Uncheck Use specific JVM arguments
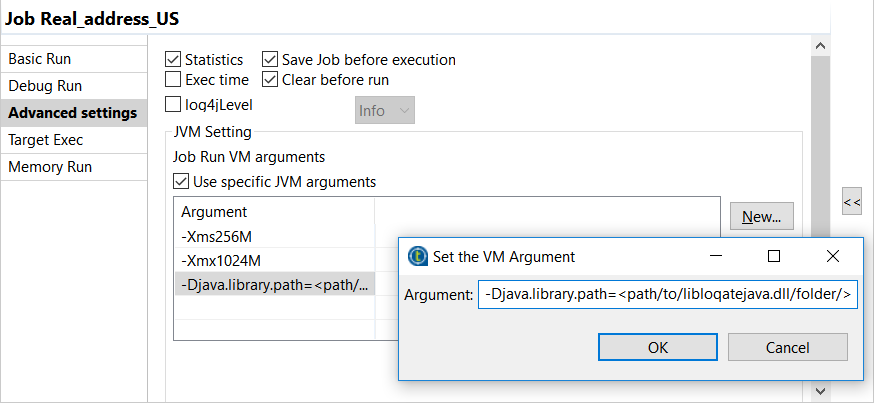This screenshot has height=403, width=874. click(x=181, y=182)
